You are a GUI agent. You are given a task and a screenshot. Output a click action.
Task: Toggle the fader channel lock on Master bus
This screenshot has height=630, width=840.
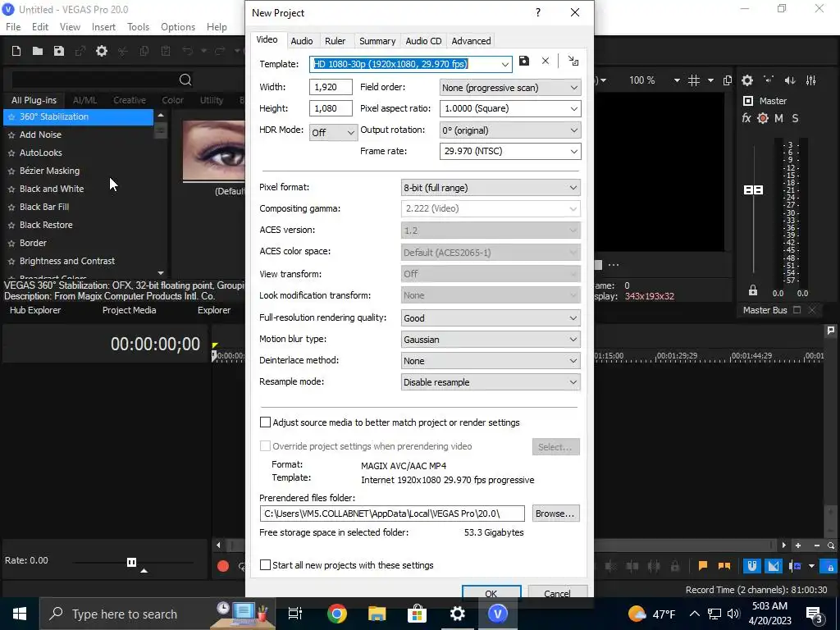pyautogui.click(x=753, y=290)
